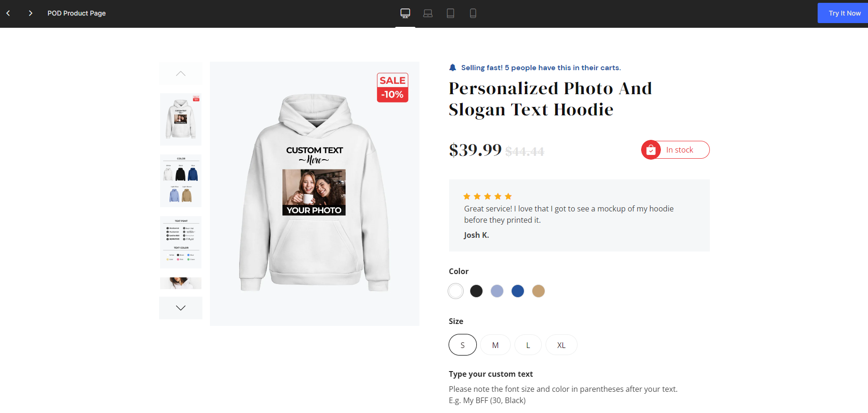Select size S option
This screenshot has height=413, width=868.
(463, 345)
